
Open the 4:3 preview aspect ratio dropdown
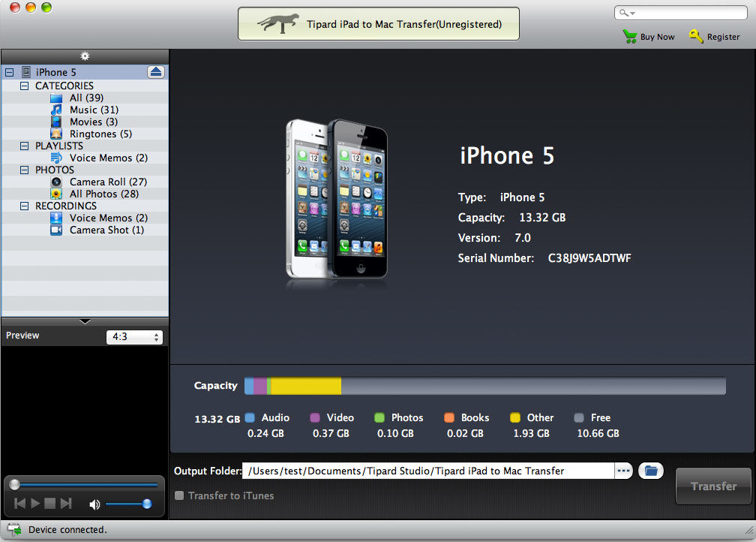point(134,337)
